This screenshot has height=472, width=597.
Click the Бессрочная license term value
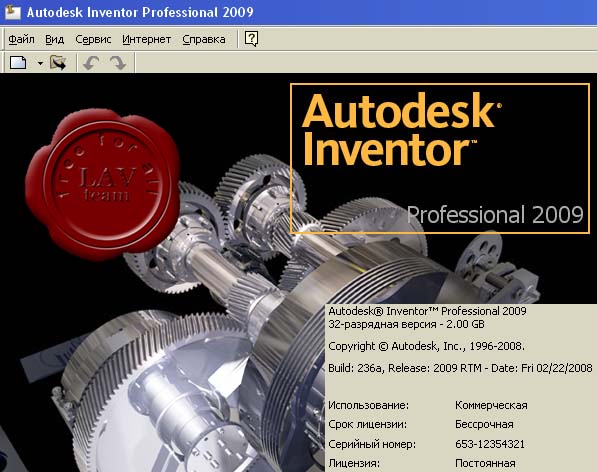484,424
